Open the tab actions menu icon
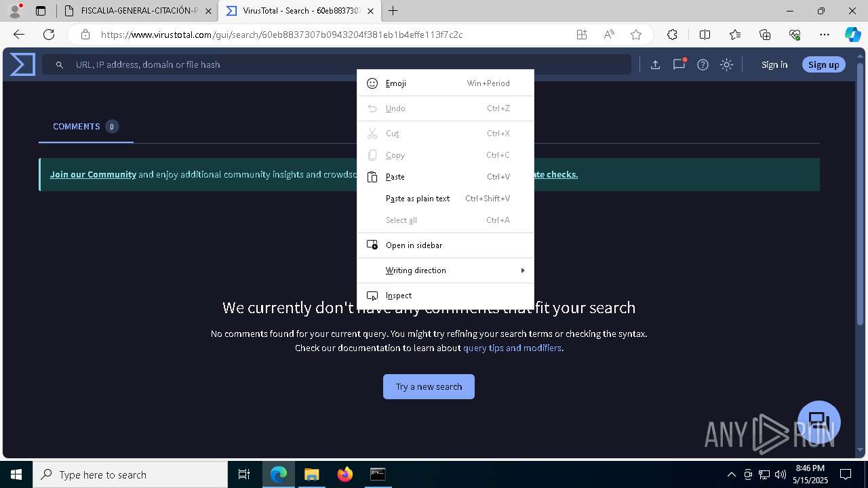The height and width of the screenshot is (488, 868). click(x=41, y=11)
